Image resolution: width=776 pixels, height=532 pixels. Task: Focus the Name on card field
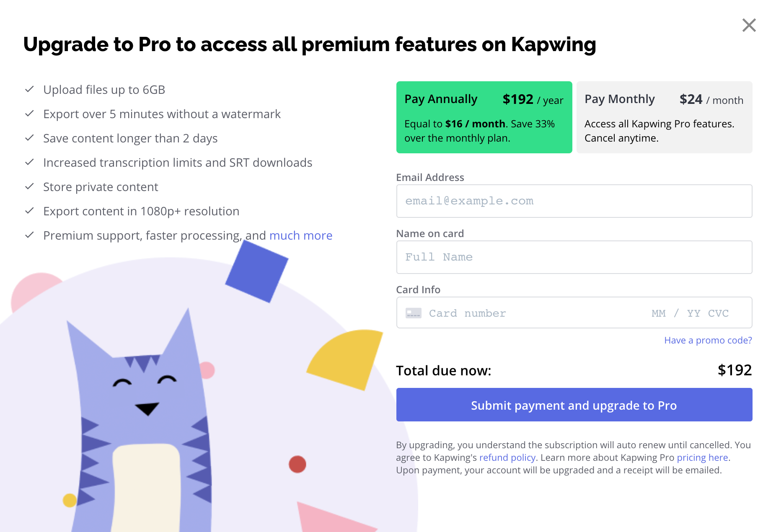click(574, 257)
